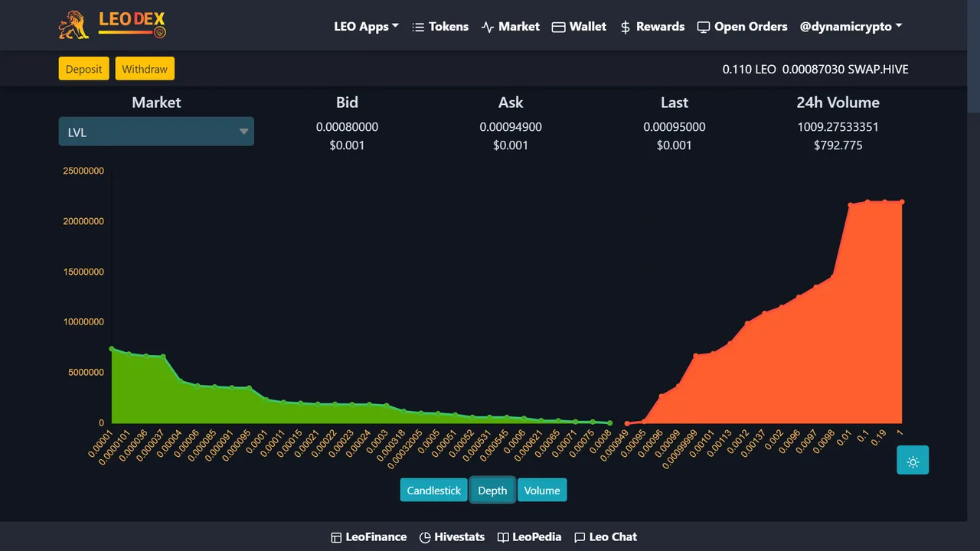The width and height of the screenshot is (980, 551).
Task: Click the Tokens list icon
Action: click(x=418, y=27)
